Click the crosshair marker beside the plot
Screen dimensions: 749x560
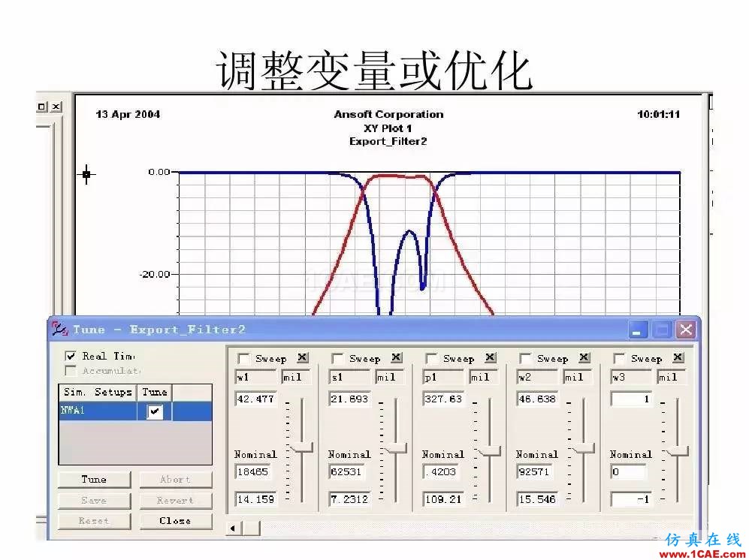(86, 174)
